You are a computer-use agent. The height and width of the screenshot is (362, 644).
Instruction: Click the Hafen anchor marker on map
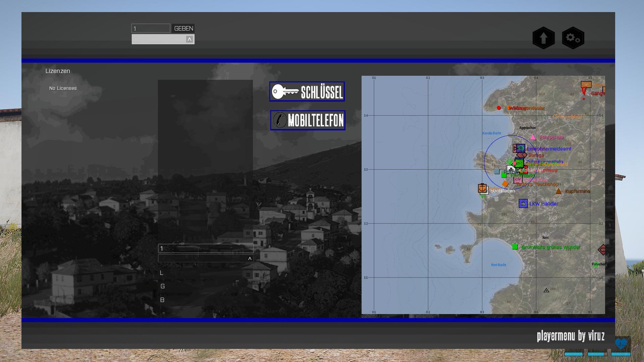482,188
